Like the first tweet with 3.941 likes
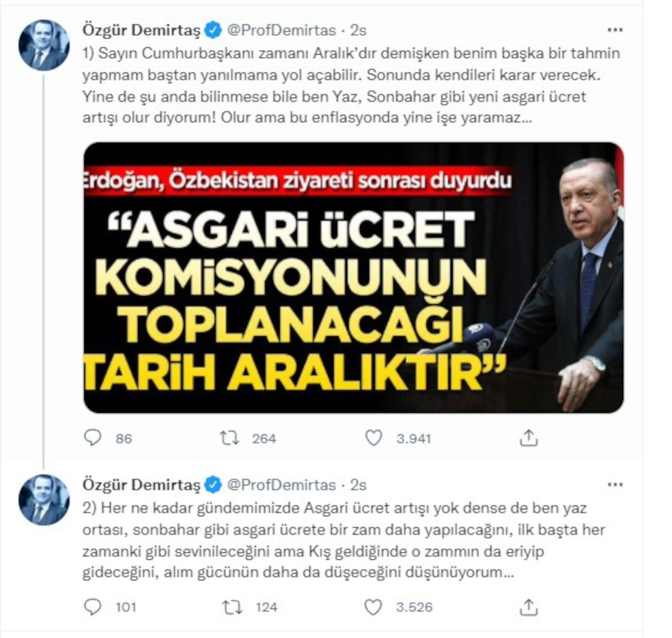Viewport: 672px width, 638px height. pos(373,437)
